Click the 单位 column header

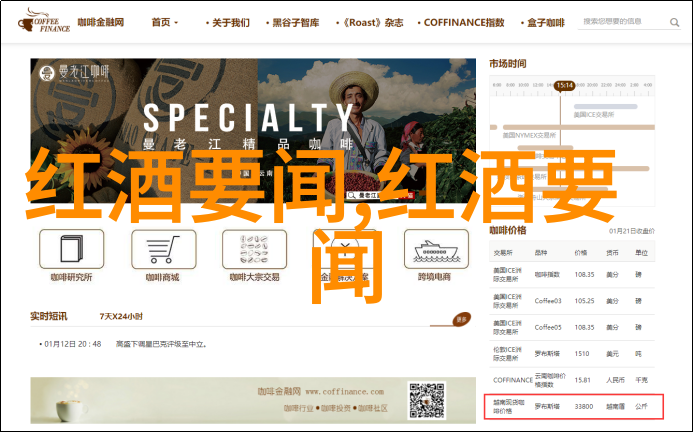point(641,253)
